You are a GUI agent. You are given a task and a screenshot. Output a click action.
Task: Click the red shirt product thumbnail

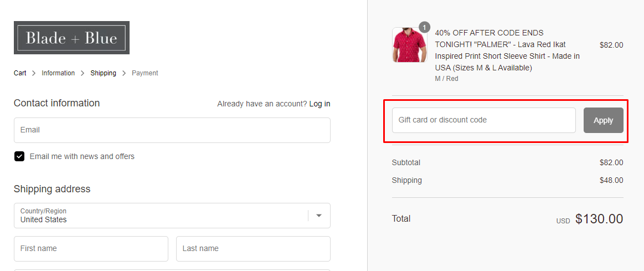(x=409, y=45)
